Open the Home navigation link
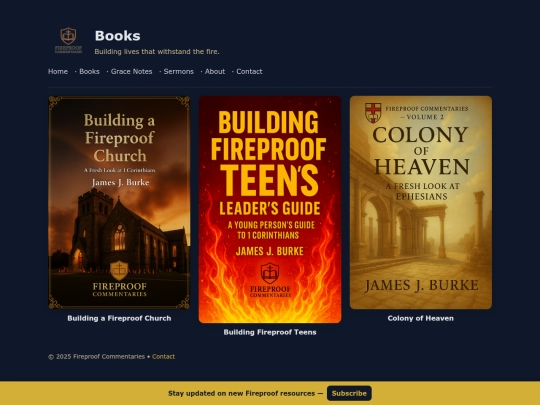 click(58, 72)
